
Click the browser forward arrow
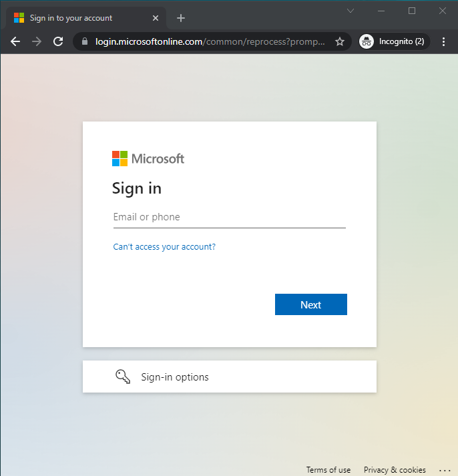[x=37, y=41]
